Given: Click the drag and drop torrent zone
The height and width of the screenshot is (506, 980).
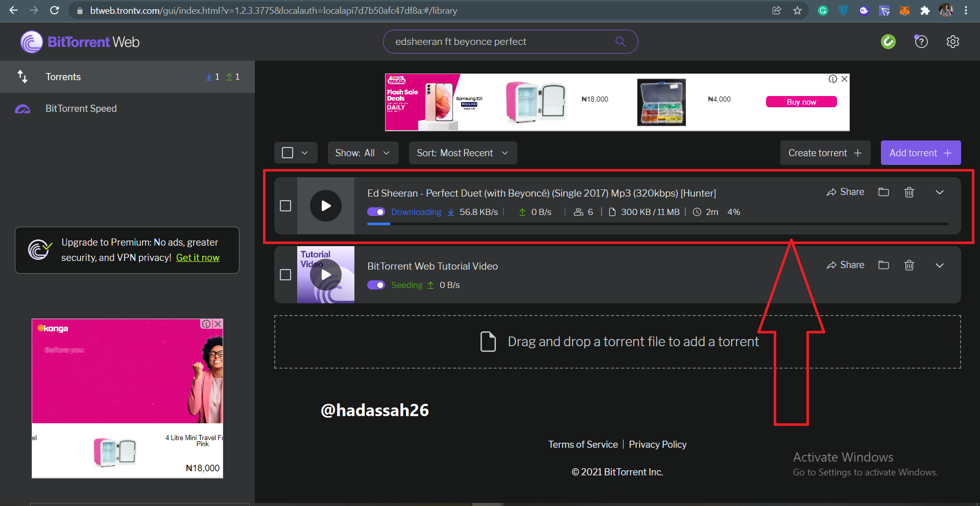Looking at the screenshot, I should (617, 342).
